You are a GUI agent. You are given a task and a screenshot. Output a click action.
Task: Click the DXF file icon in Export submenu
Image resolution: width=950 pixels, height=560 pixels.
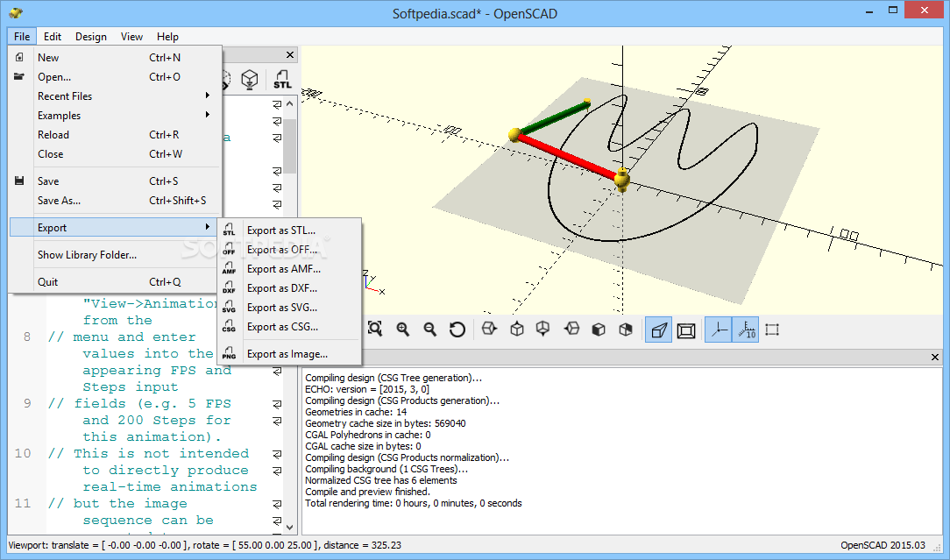(229, 287)
